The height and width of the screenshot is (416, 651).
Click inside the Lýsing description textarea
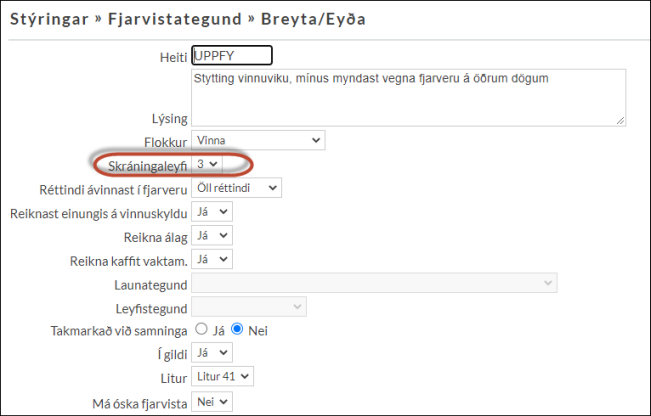click(407, 97)
